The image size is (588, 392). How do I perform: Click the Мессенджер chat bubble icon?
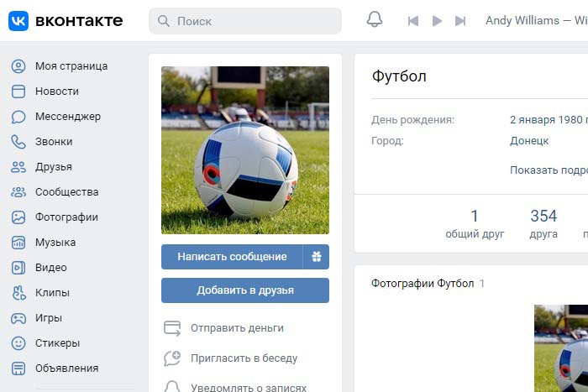click(18, 117)
